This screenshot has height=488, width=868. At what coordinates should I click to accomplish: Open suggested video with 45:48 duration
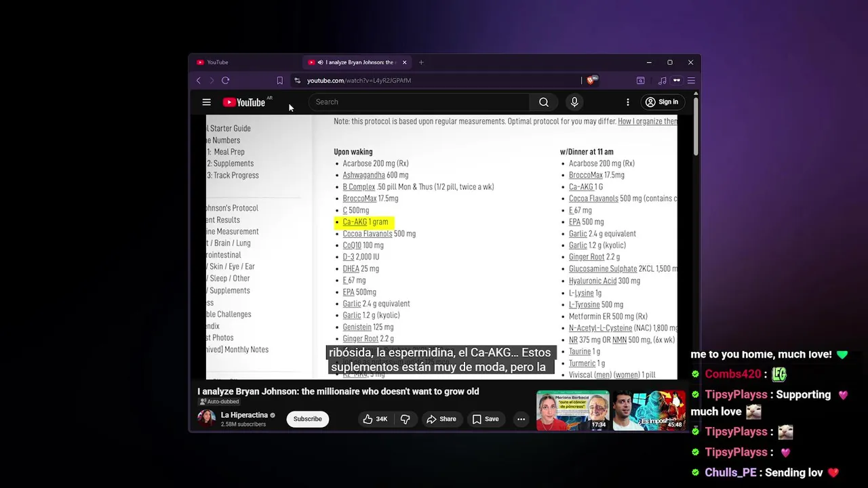point(649,410)
